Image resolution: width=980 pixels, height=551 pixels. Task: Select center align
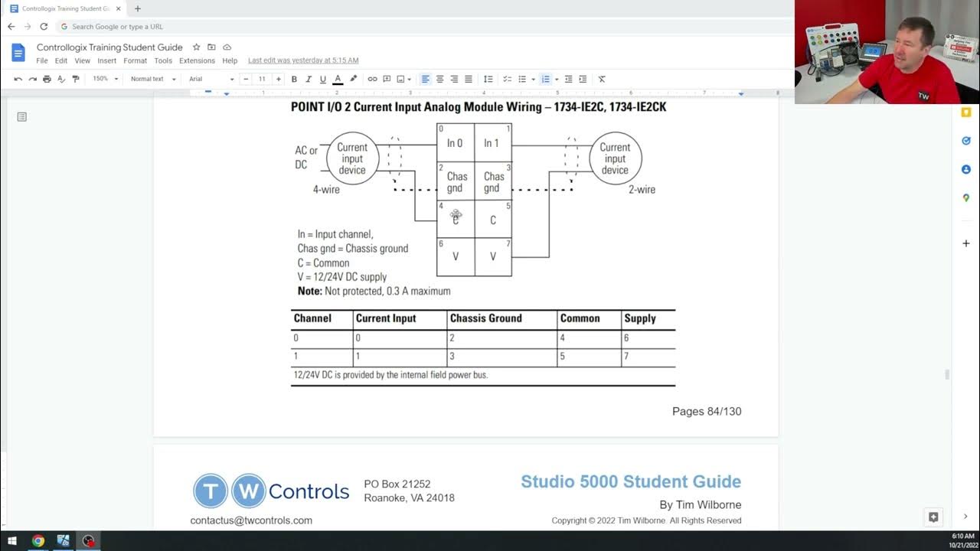click(439, 79)
